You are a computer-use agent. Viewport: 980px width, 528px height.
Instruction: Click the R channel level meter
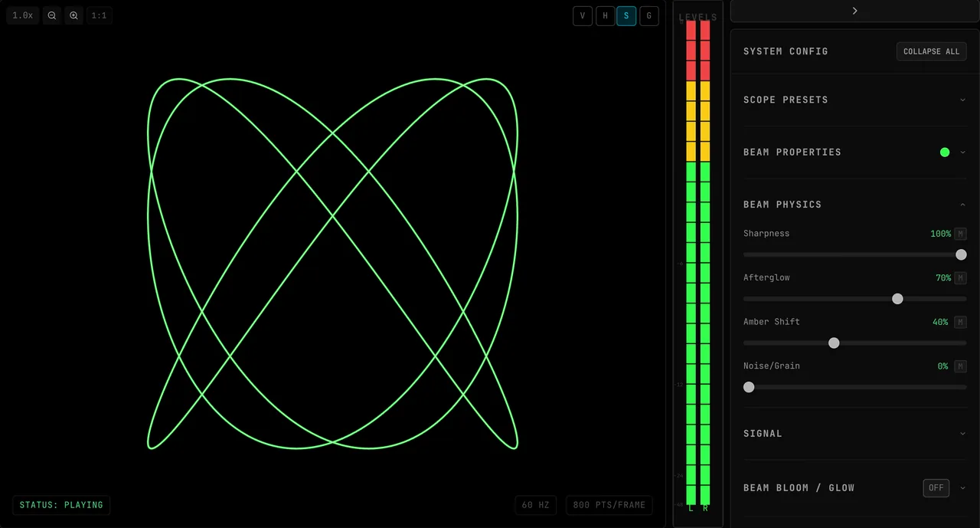point(705,262)
